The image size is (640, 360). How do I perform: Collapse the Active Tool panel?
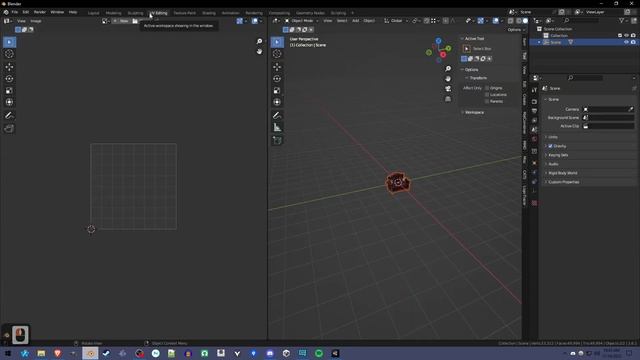tap(474, 39)
